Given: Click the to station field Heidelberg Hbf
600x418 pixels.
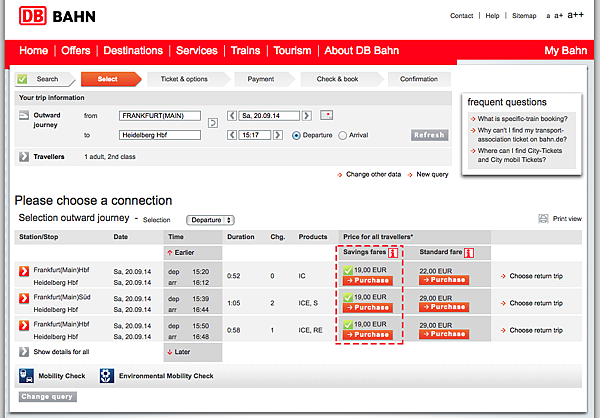Looking at the screenshot, I should tap(160, 135).
